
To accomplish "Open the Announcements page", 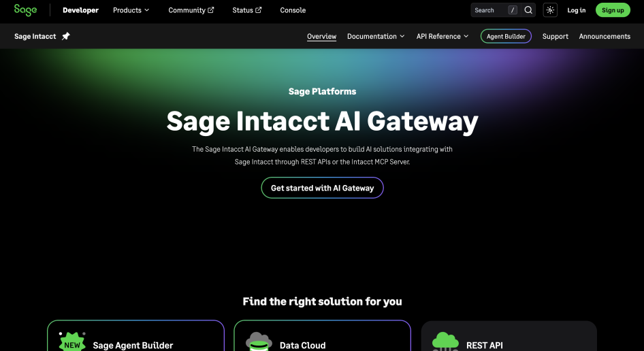I will pyautogui.click(x=605, y=36).
